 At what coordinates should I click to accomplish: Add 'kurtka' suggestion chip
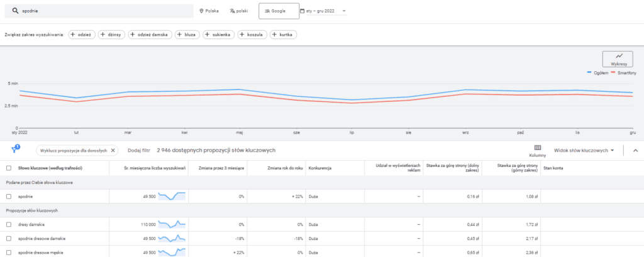pyautogui.click(x=284, y=35)
